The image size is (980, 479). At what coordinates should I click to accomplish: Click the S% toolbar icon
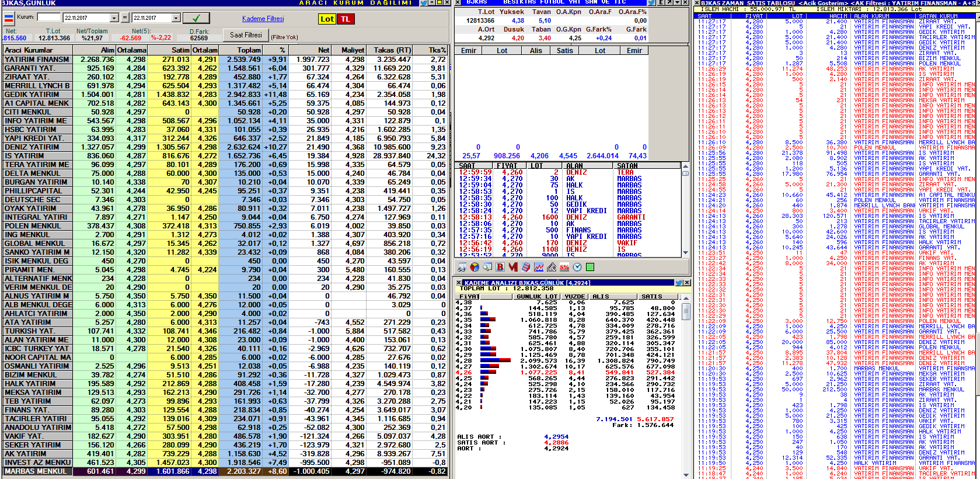pos(564,267)
